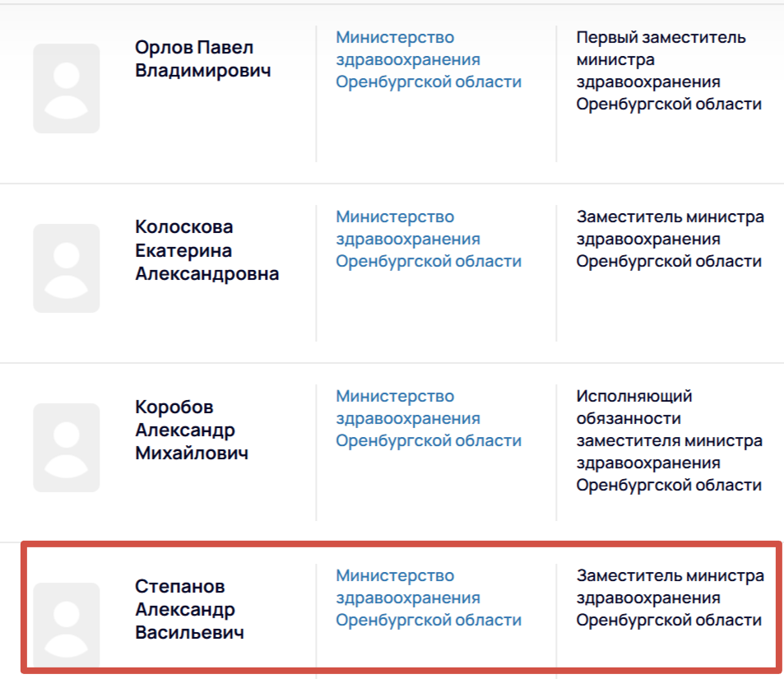Open Коробов Александр Михайлович's avatar image
The image size is (784, 679).
click(x=67, y=447)
